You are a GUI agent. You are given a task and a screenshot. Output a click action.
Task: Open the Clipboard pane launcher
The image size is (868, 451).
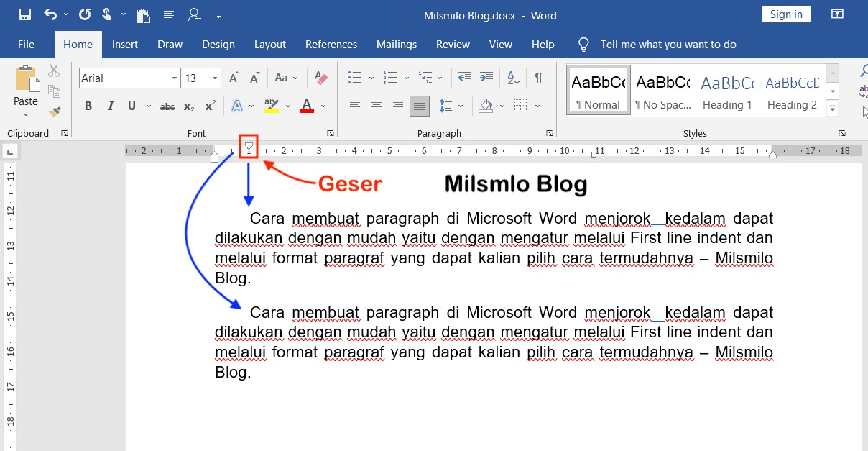click(x=65, y=133)
